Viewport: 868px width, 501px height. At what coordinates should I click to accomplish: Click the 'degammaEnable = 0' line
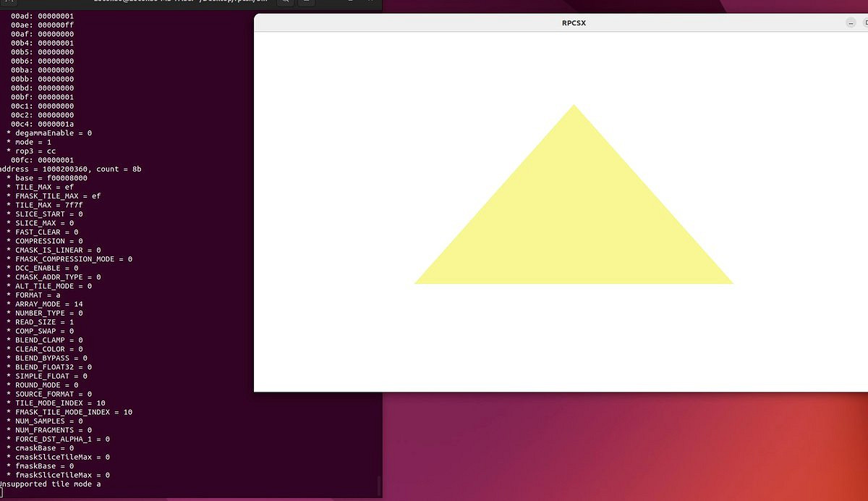tap(53, 133)
